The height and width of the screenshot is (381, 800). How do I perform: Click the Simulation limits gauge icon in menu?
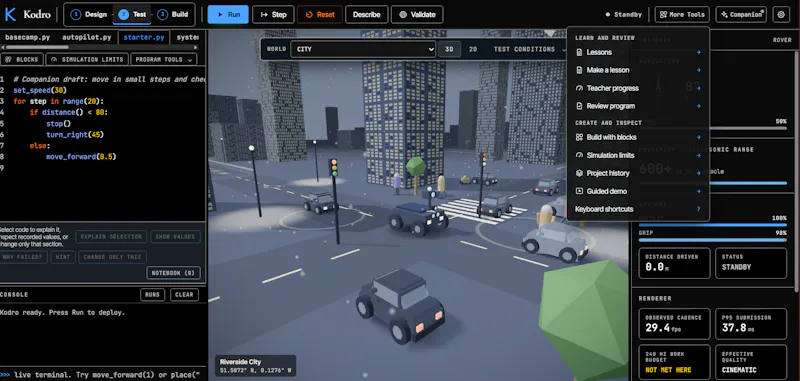point(579,155)
